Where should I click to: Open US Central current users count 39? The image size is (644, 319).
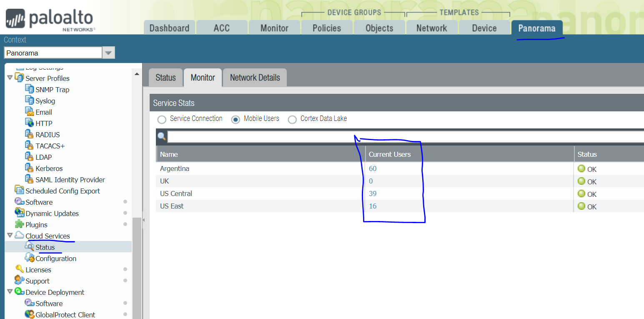pos(373,193)
